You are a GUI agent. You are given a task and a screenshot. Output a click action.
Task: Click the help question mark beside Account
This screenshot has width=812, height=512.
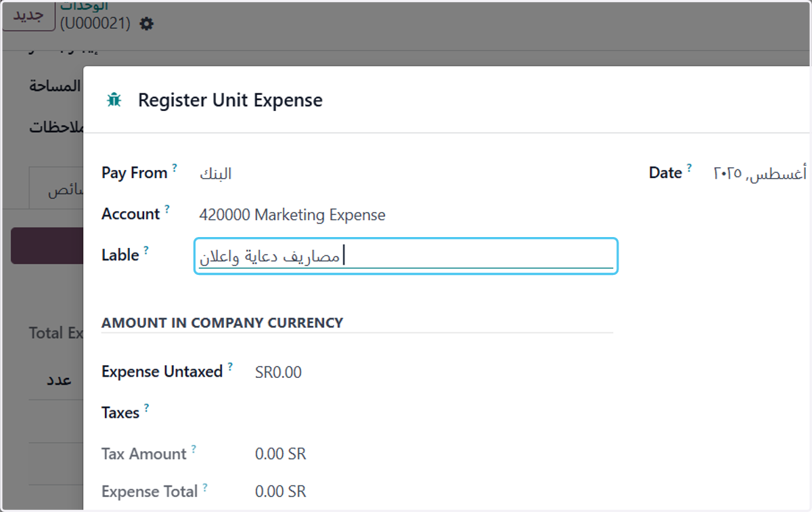[167, 209]
